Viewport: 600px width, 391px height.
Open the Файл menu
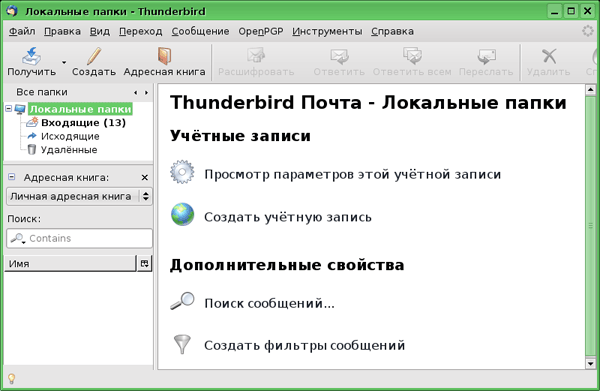(22, 31)
